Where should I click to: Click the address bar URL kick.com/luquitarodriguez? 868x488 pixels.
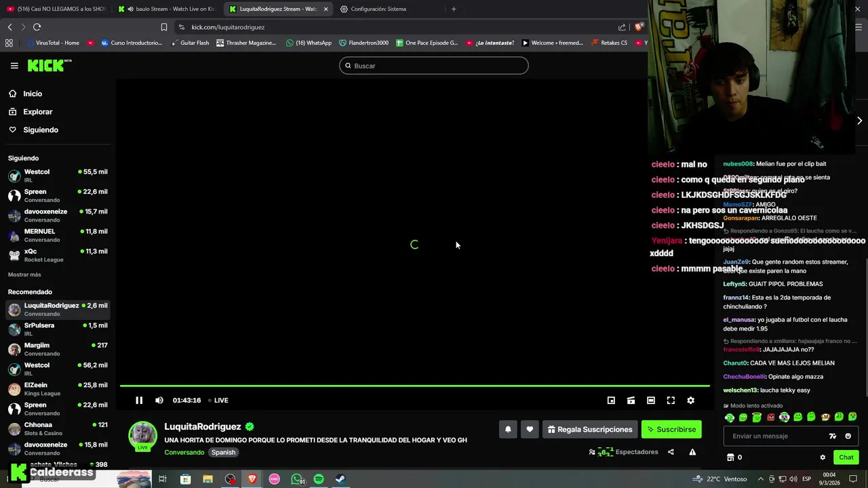(x=228, y=27)
